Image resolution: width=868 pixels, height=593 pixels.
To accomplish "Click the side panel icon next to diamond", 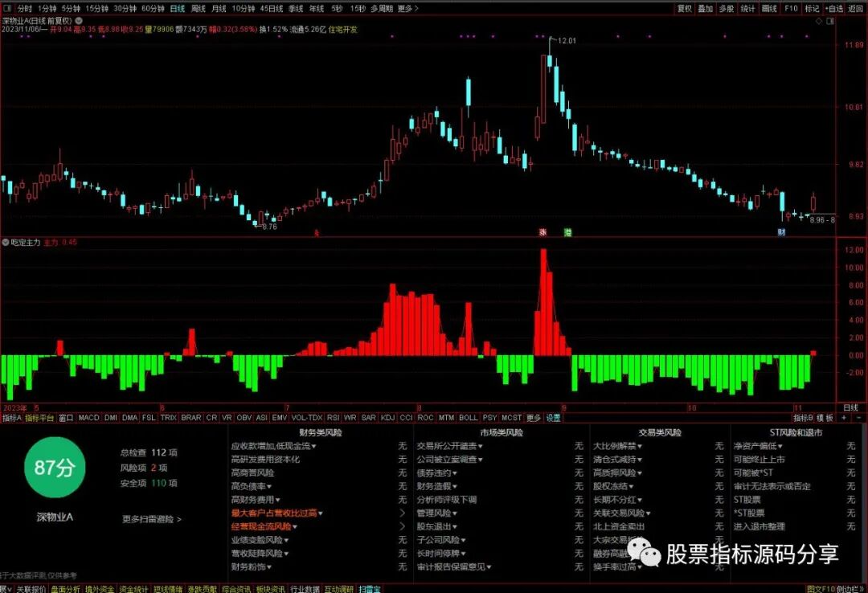I will click(x=829, y=21).
